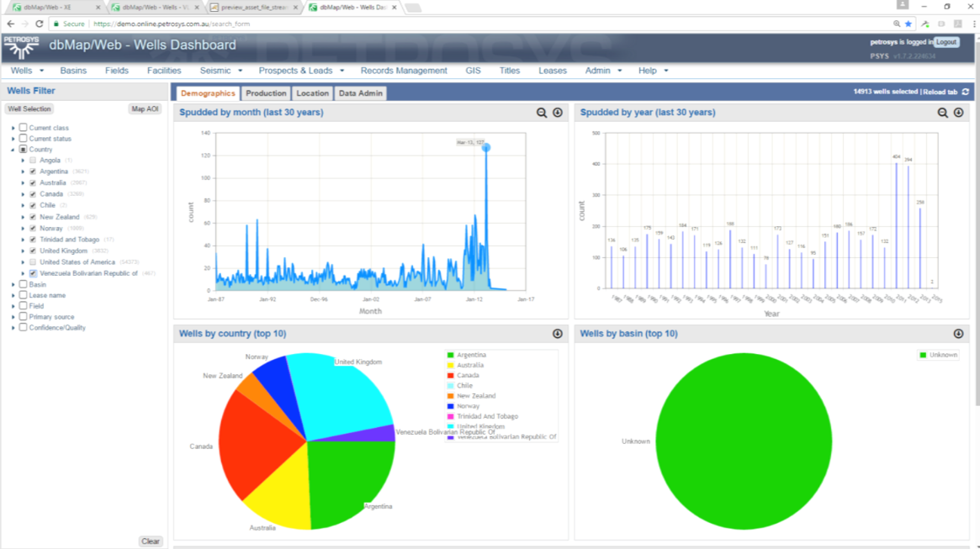Click the reload tab refresh icon
This screenshot has height=549, width=980.
coord(966,92)
